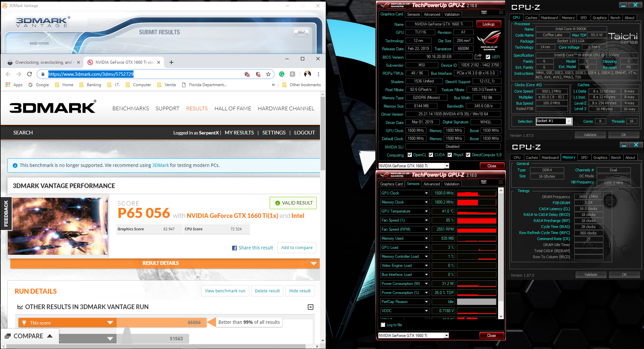Click the horizontal scrollbar at the browser bottom

click(x=156, y=346)
